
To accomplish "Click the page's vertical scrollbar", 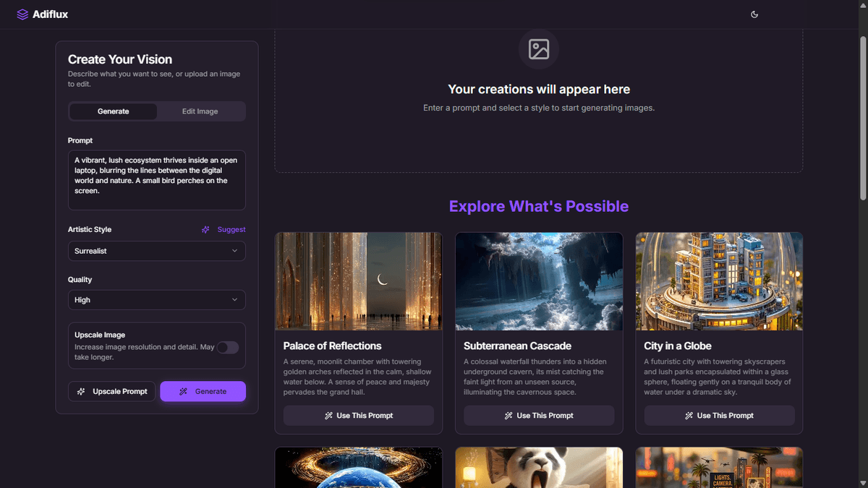I will (862, 116).
